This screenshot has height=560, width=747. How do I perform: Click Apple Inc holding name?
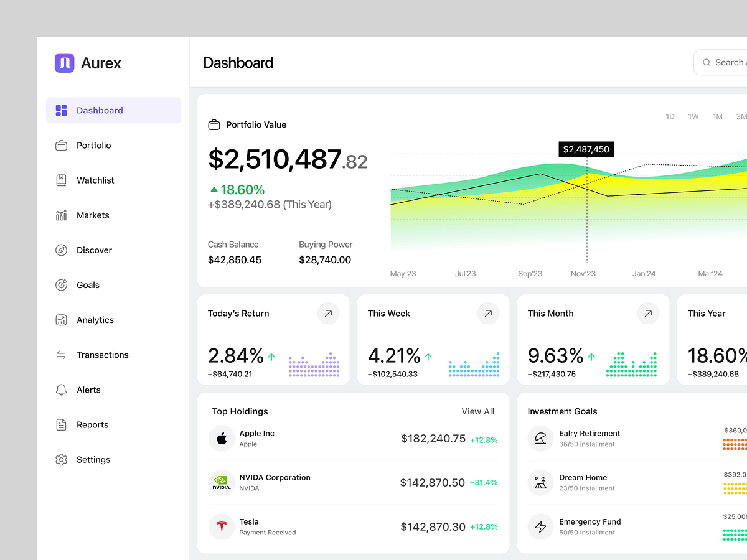256,433
